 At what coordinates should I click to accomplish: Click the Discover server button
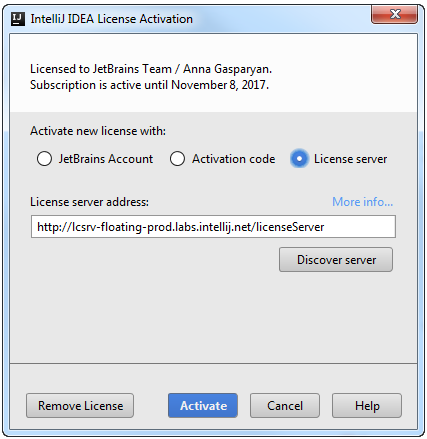coord(336,260)
